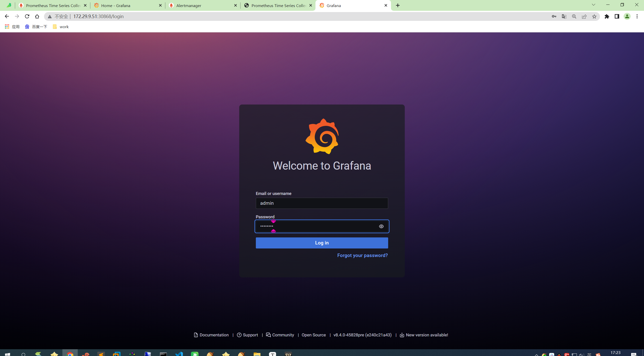This screenshot has height=356, width=644.
Task: Open the Extensions puzzle icon
Action: tap(607, 16)
